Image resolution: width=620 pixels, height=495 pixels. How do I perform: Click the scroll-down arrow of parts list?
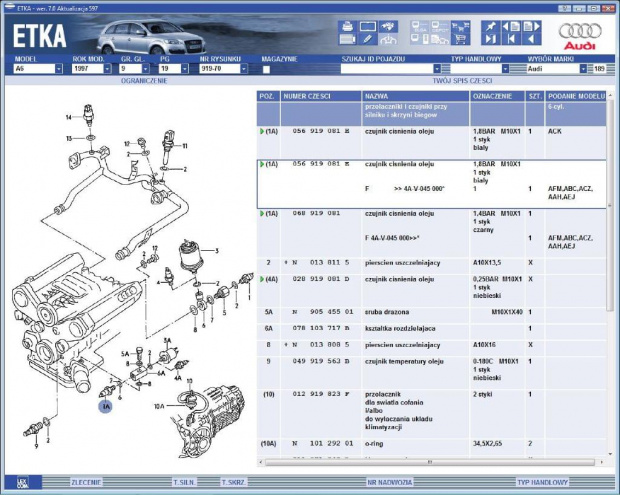pyautogui.click(x=611, y=454)
